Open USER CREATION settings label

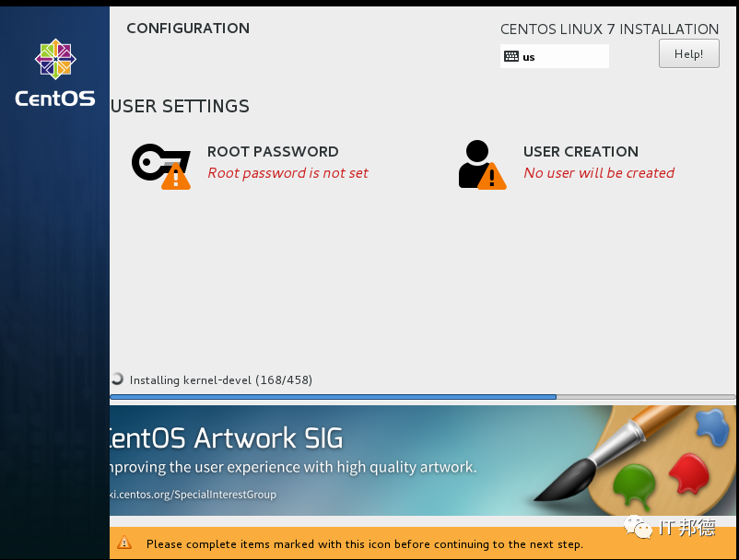tap(581, 152)
